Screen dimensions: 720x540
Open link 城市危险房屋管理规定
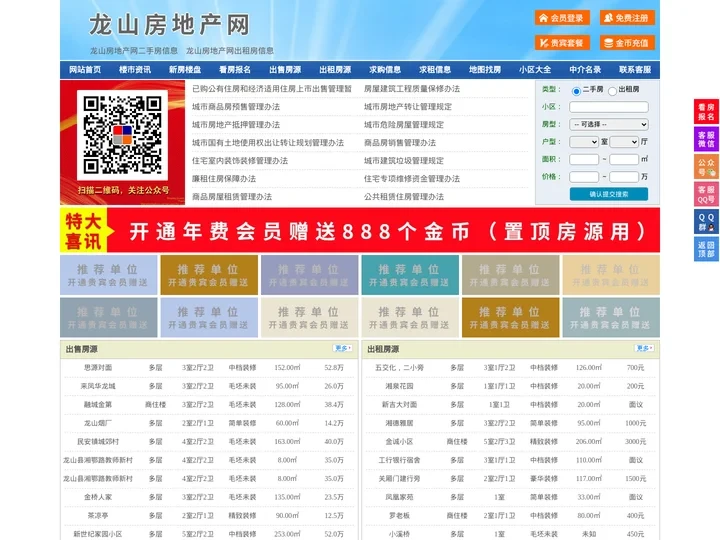(x=404, y=124)
